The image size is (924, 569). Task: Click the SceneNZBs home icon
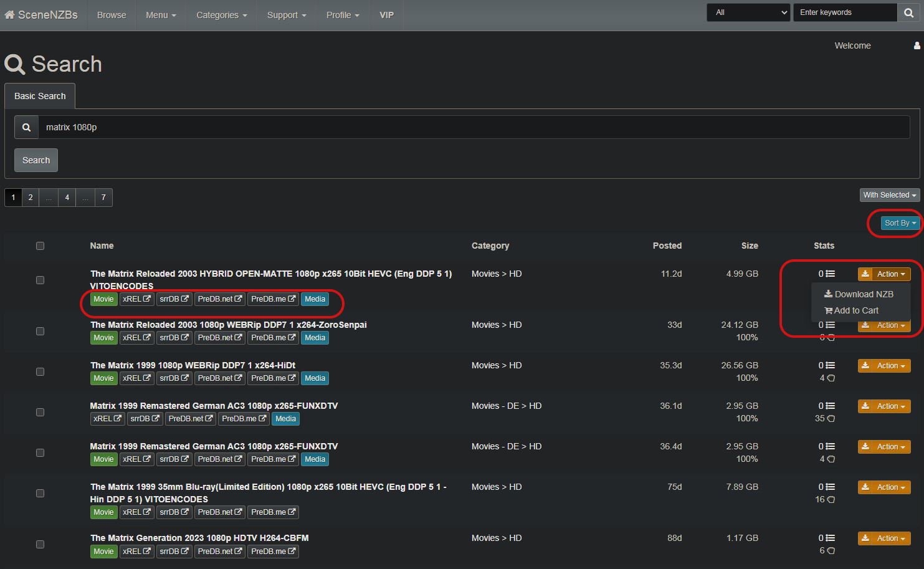(9, 15)
